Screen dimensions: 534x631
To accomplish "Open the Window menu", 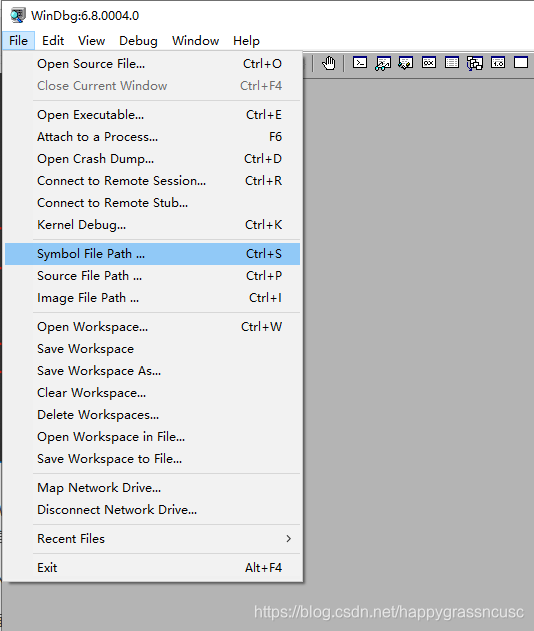I will click(x=195, y=41).
